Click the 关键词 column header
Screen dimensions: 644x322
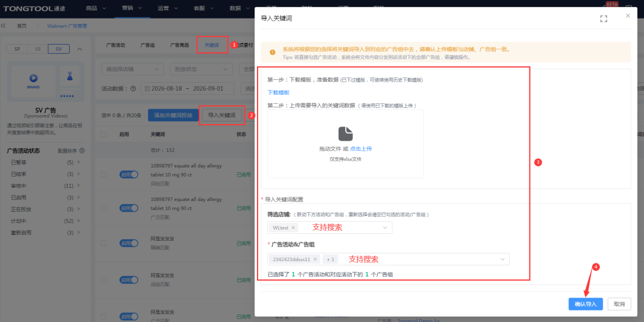[158, 134]
